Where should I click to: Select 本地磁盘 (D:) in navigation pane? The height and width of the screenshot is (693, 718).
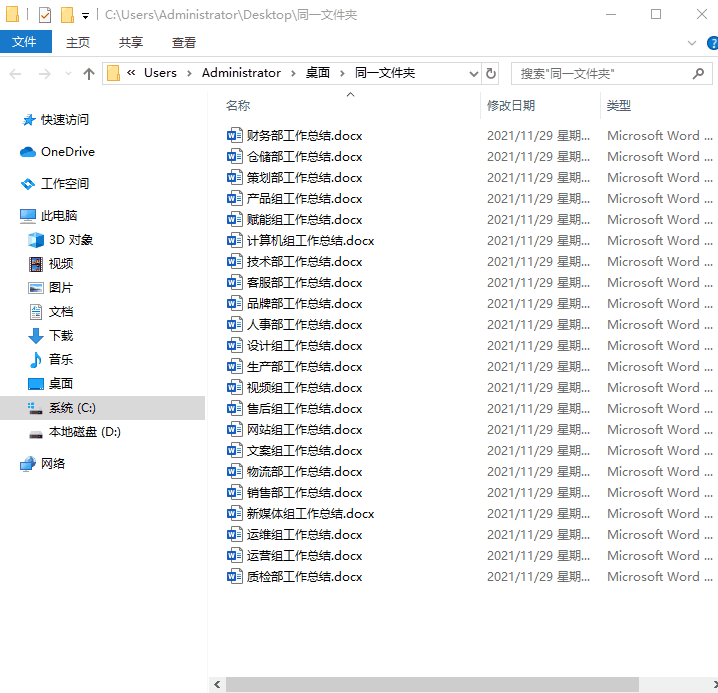point(84,432)
